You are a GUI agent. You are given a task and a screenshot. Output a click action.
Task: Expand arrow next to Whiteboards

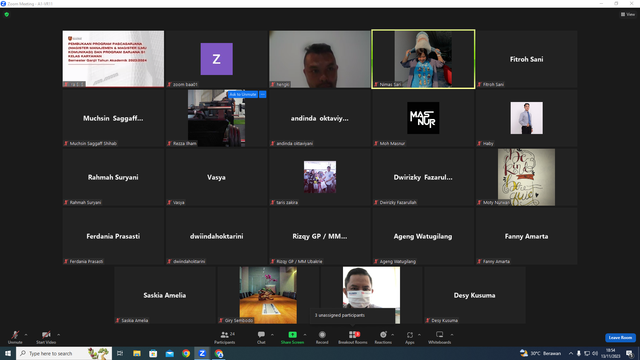[x=452, y=335]
